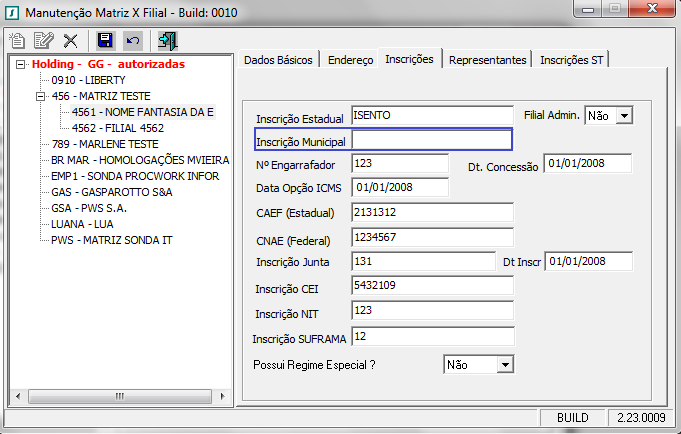Select BR MAR - HOMOLOGAÇÕES MVIEIRA item
This screenshot has height=434, width=681.
140,160
